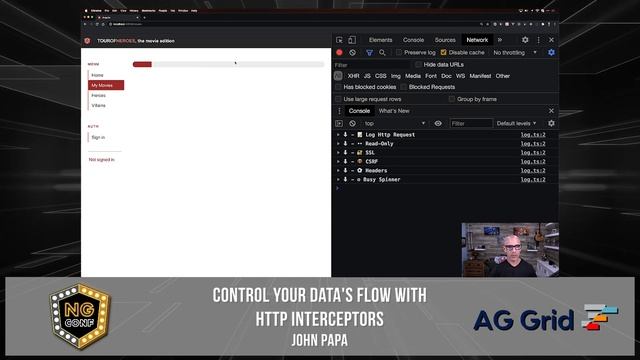640x360 pixels.
Task: Select the drawer Console tab
Action: point(359,111)
